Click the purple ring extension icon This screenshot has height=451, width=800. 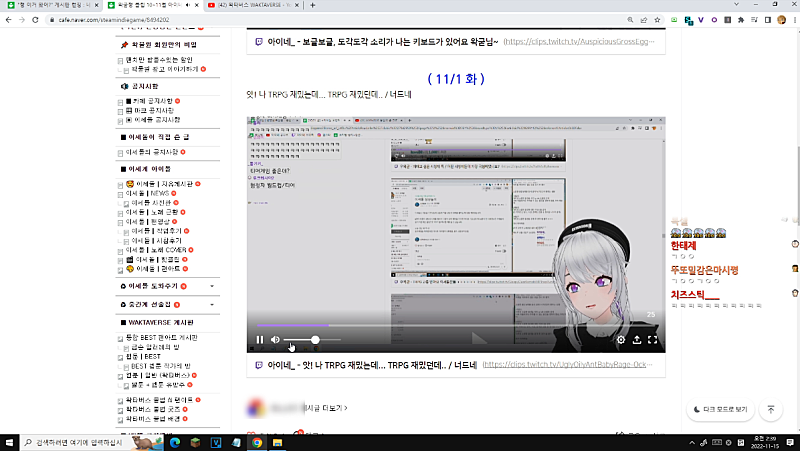714,20
